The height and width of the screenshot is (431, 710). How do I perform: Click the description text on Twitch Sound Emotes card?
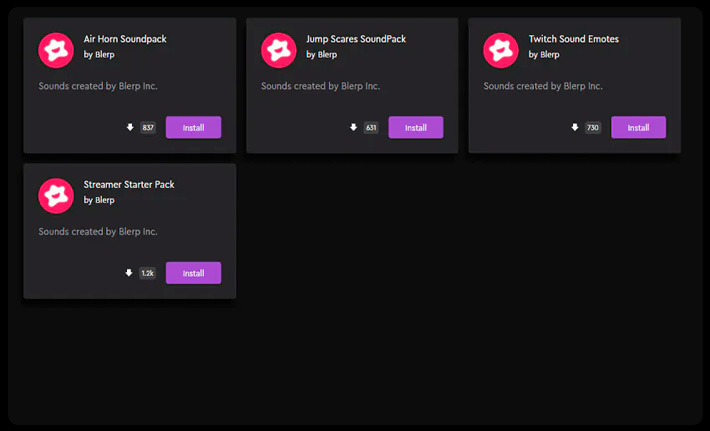point(543,86)
